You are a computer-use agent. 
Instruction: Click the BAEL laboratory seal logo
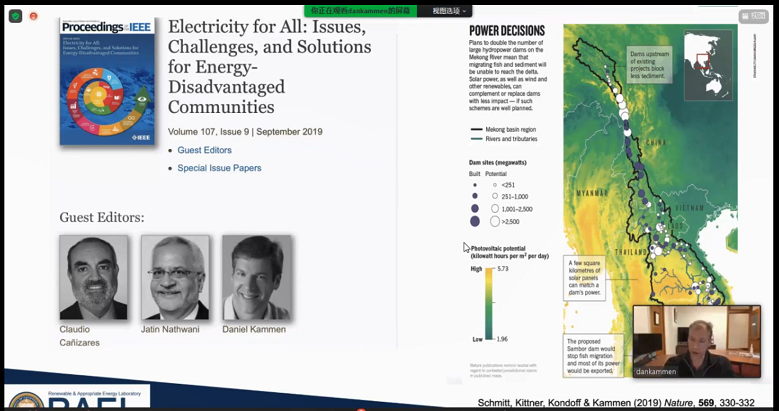click(x=23, y=398)
